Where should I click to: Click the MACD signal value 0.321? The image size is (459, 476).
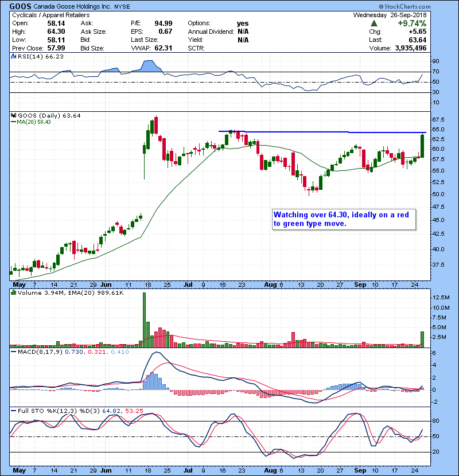96,352
